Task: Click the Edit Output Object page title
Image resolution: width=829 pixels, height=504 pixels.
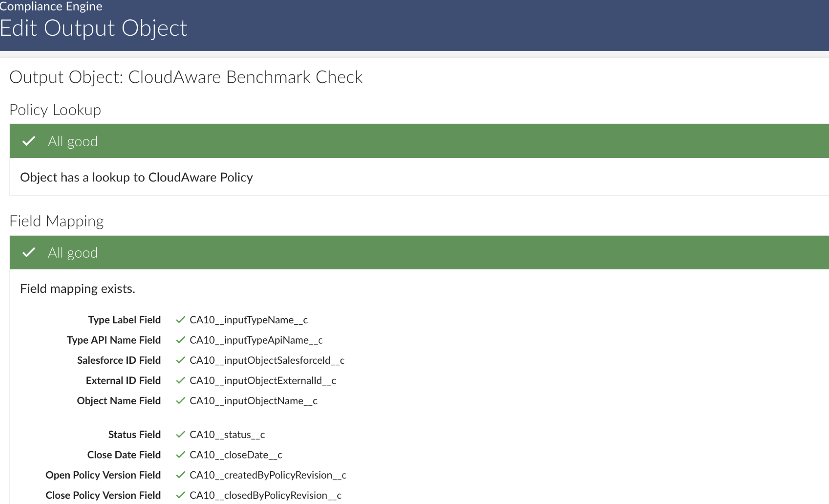Action: click(x=93, y=28)
